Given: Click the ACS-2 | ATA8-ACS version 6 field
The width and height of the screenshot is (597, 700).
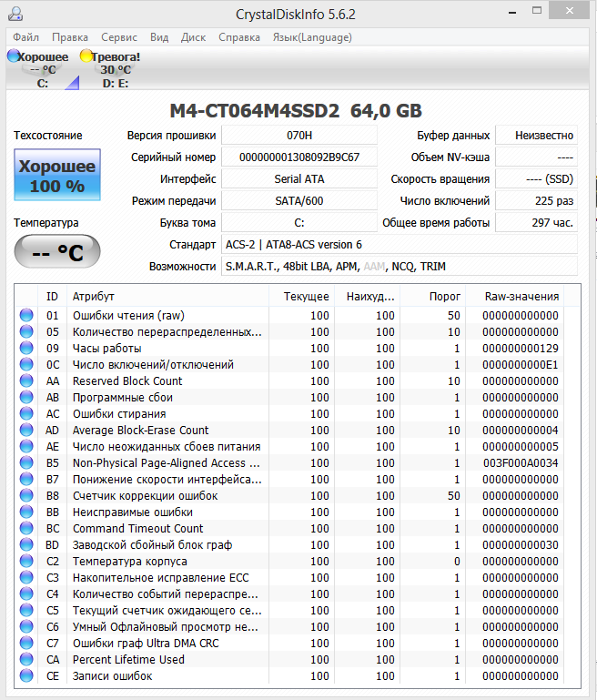Looking at the screenshot, I should pos(400,245).
